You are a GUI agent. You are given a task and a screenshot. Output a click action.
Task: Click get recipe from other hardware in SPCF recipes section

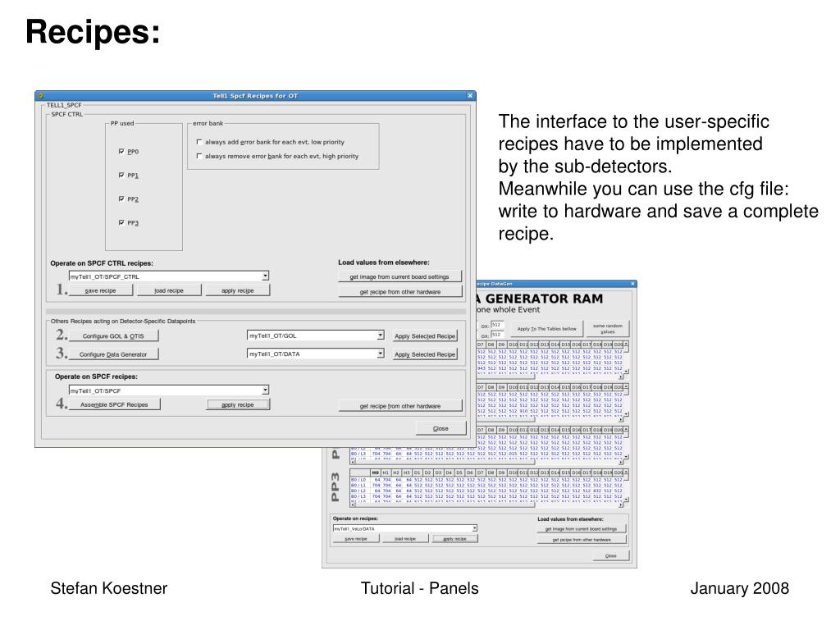399,406
